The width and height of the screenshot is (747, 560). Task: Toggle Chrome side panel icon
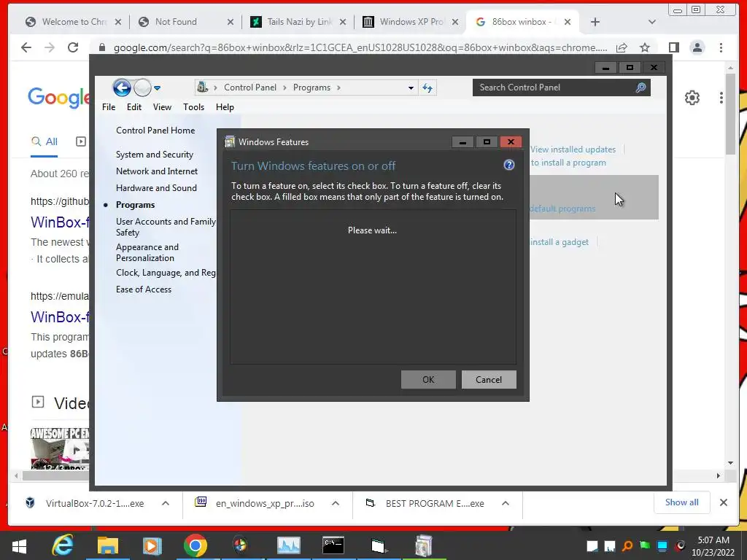coord(673,47)
